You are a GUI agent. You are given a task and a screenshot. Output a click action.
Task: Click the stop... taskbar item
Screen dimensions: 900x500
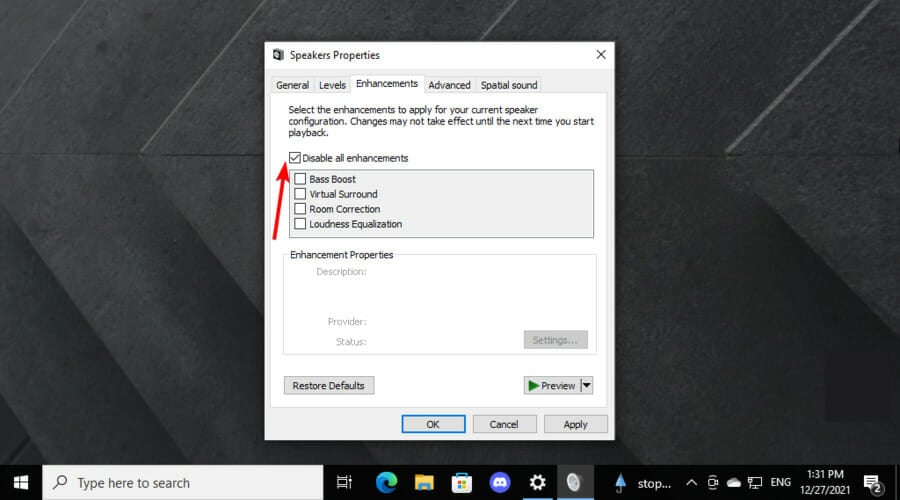[642, 483]
